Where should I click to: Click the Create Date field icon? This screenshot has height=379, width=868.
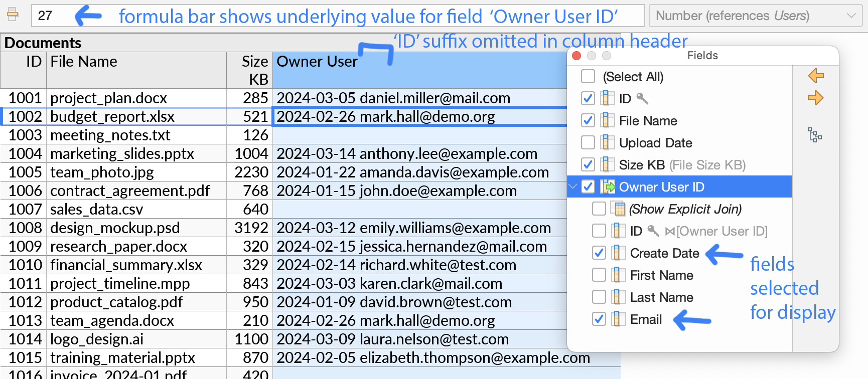[x=619, y=253]
